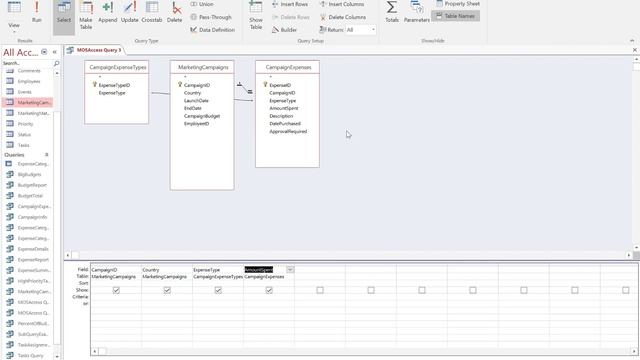
Task: Click Insert Columns in Query Setup
Action: tap(342, 4)
